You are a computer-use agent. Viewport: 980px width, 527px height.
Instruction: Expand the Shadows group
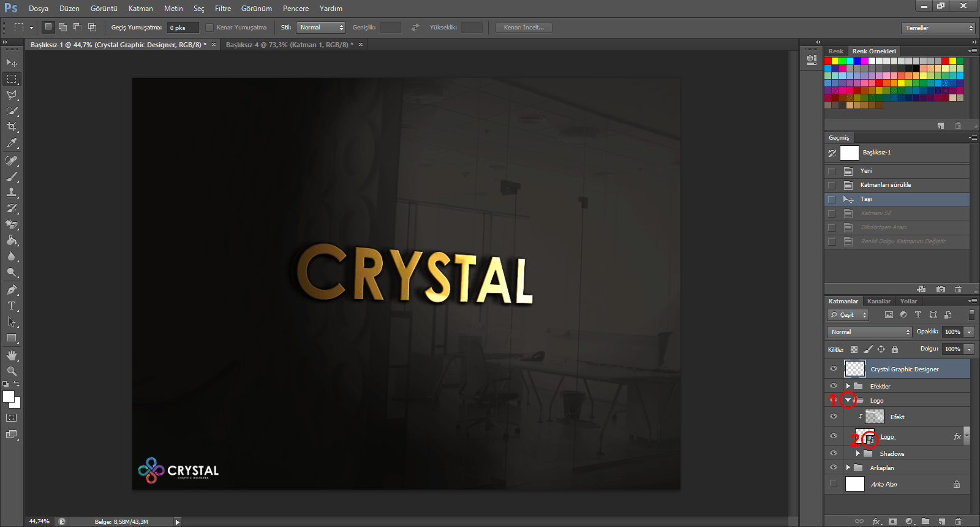858,453
